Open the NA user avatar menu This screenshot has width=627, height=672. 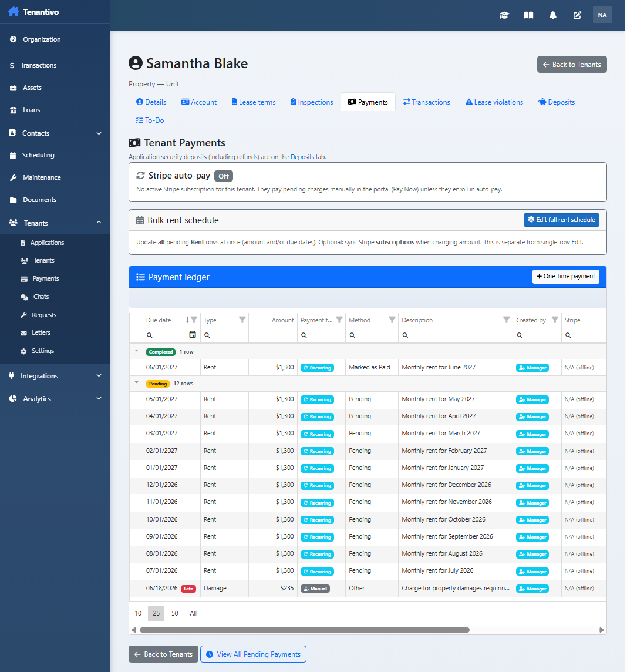[x=602, y=15]
